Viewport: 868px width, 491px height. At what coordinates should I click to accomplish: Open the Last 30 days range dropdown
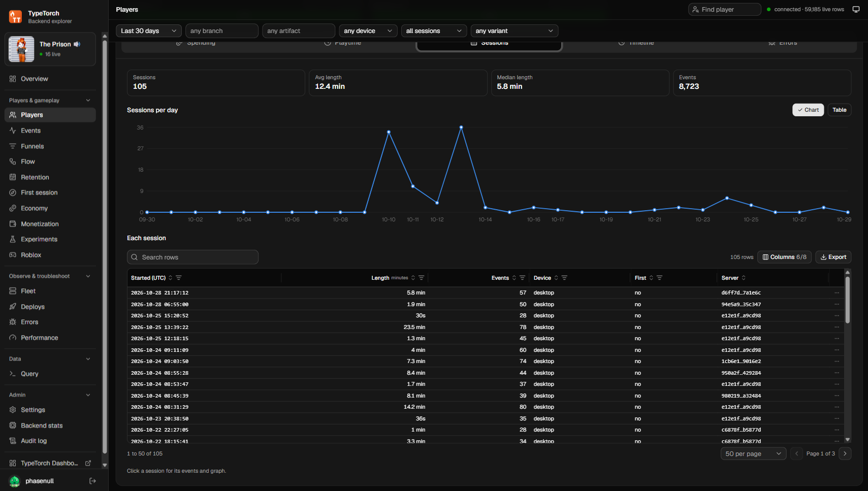[x=149, y=31]
